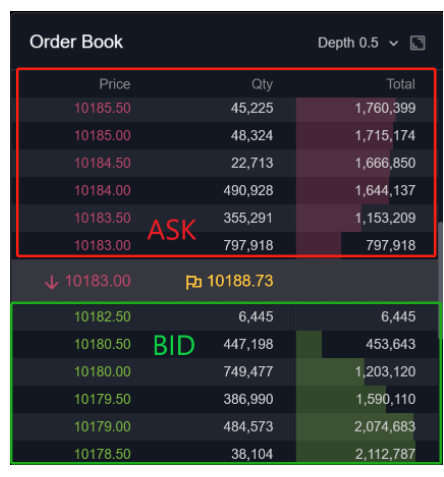Image resolution: width=444 pixels, height=477 pixels.
Task: Click the chevron beside Depth 0.5
Action: click(x=393, y=43)
